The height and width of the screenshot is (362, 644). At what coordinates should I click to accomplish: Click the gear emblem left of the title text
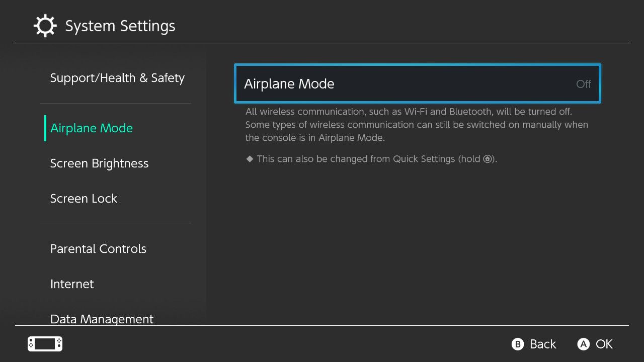(x=45, y=25)
